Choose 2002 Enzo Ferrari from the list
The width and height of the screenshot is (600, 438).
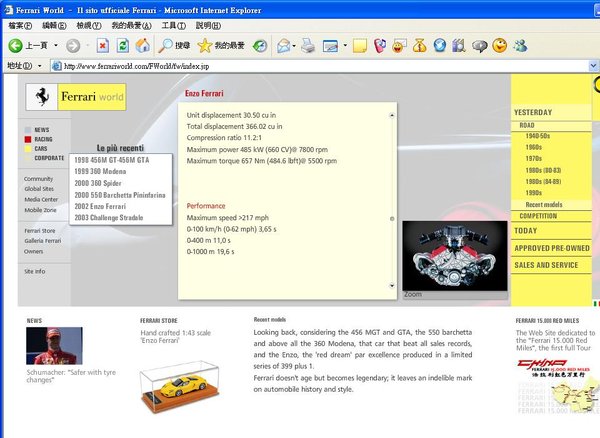pos(100,206)
